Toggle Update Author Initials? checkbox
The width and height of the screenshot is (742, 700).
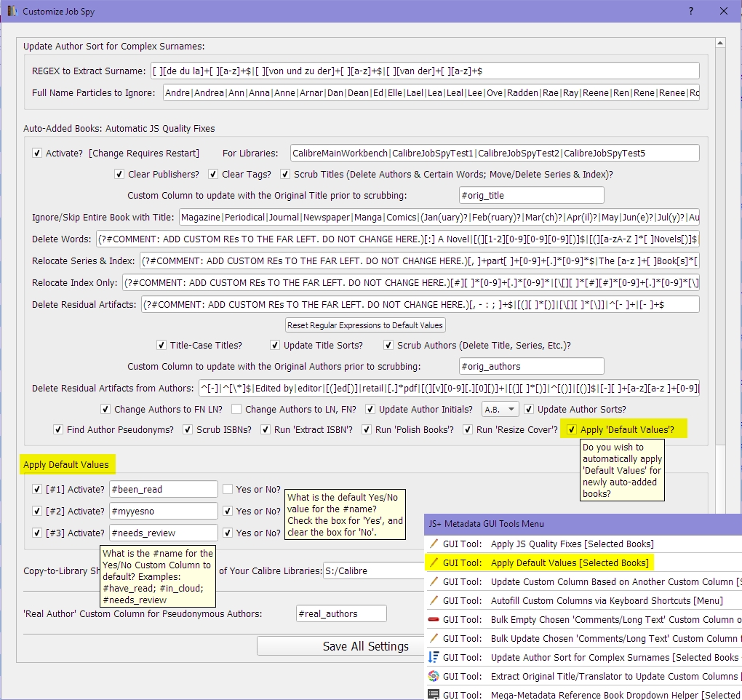click(370, 409)
